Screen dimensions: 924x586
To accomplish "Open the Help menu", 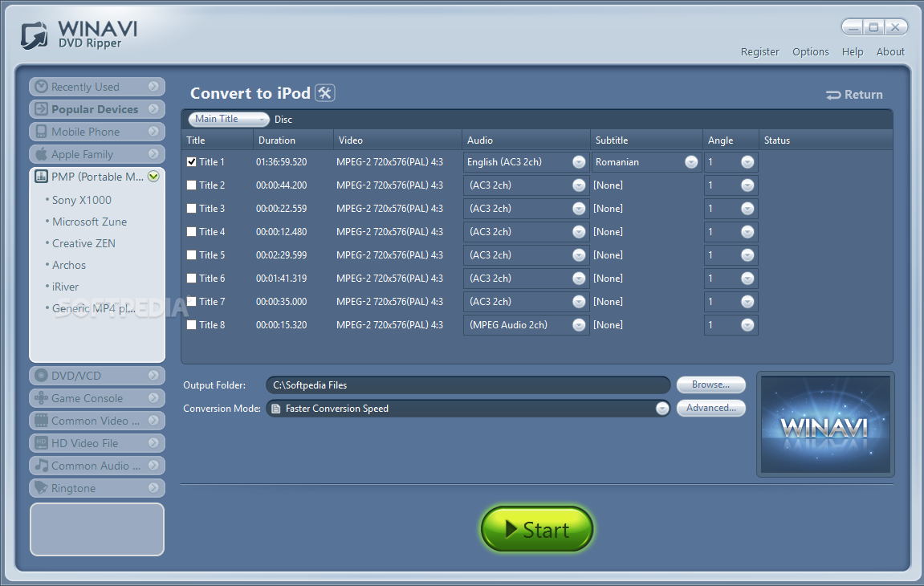I will (852, 52).
